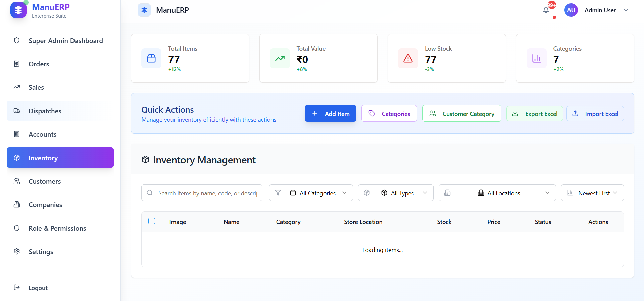
Task: Click the Admin User name
Action: [x=600, y=10]
